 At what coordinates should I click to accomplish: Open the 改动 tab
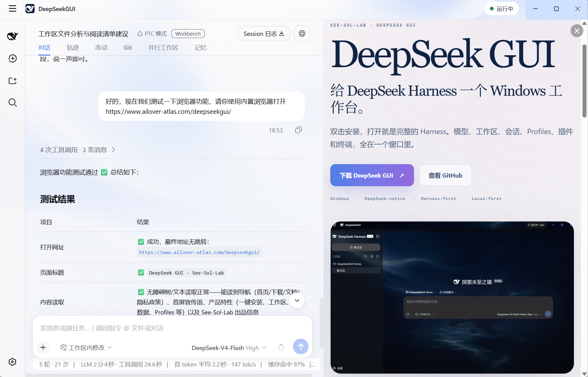coord(101,48)
